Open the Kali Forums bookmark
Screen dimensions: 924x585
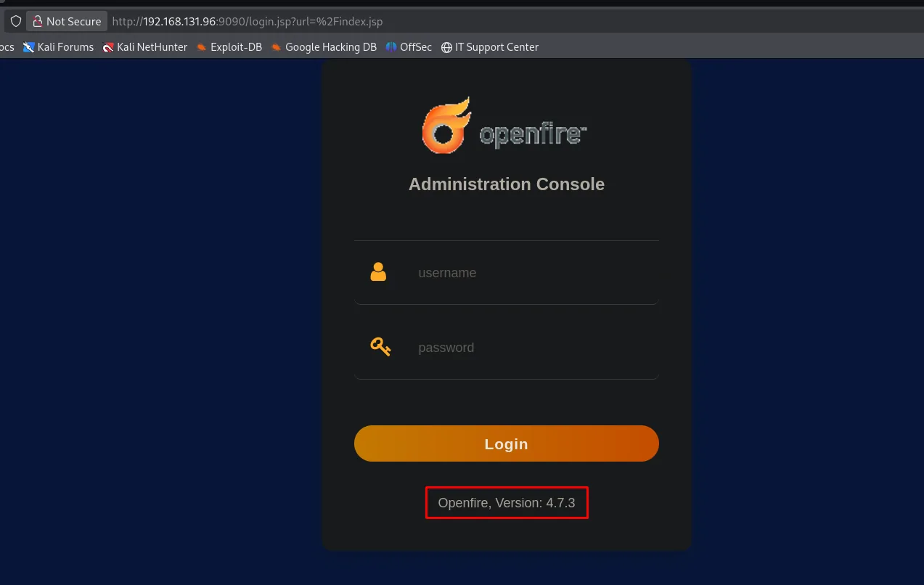[58, 47]
